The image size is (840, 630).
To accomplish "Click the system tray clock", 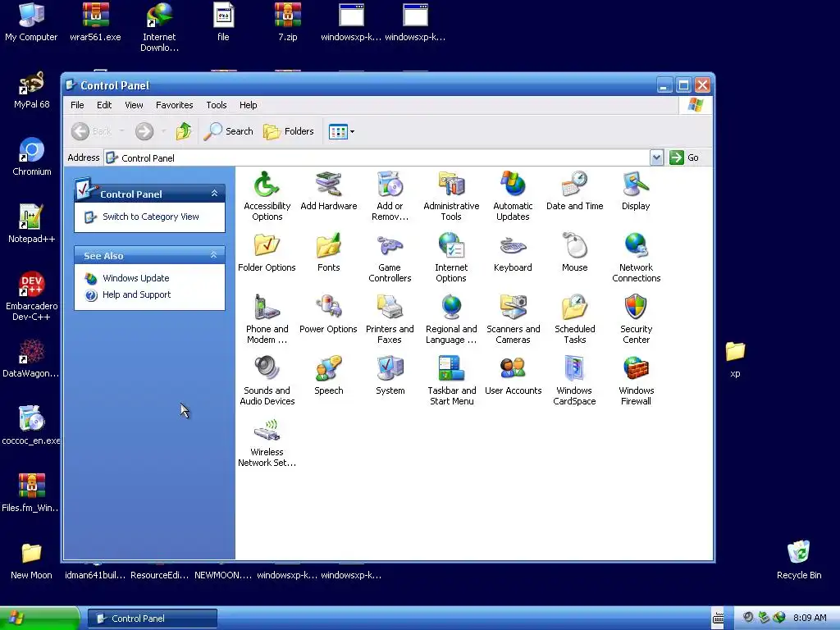I will coord(810,618).
